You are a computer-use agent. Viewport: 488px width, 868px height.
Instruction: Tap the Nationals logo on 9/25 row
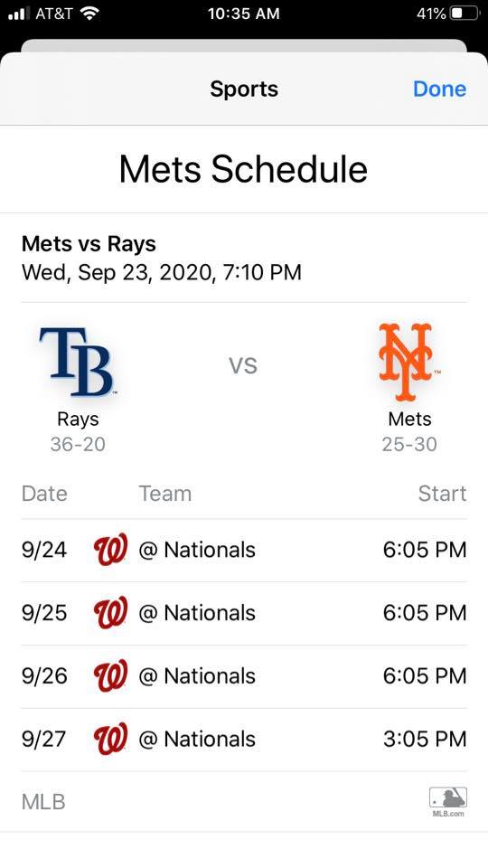pyautogui.click(x=110, y=613)
